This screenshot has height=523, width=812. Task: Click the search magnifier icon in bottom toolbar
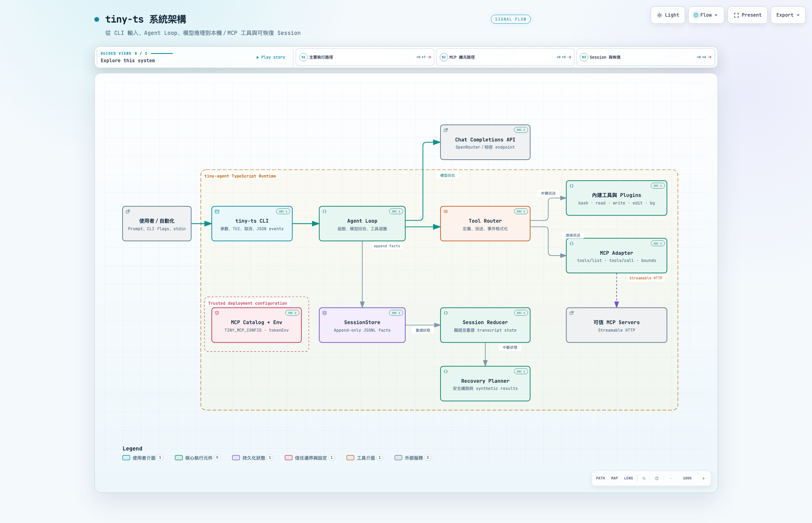click(x=644, y=478)
